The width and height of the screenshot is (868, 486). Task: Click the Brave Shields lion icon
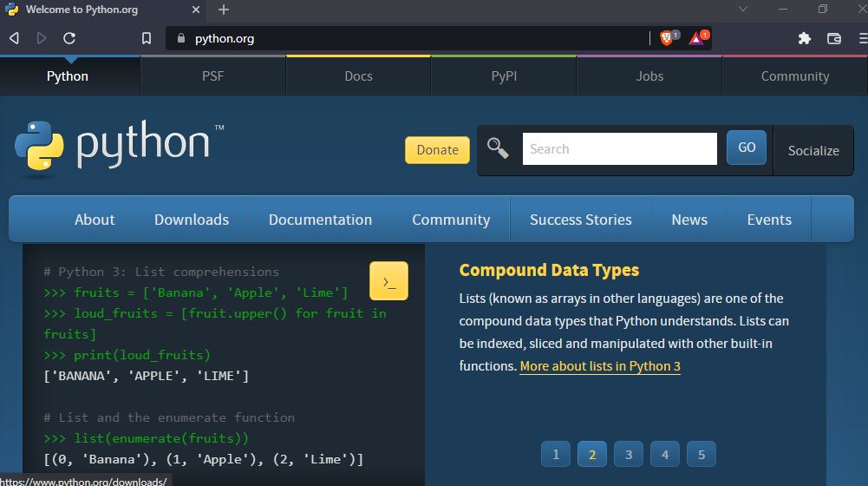[667, 38]
